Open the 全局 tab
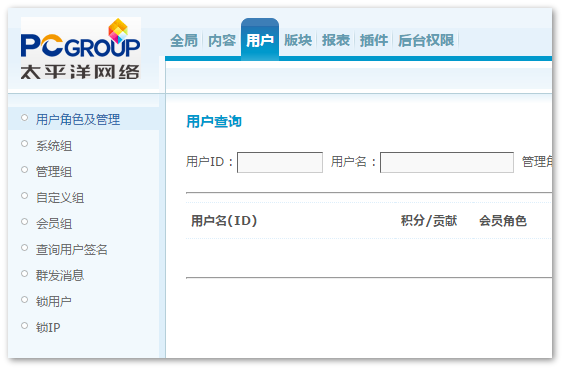 184,40
